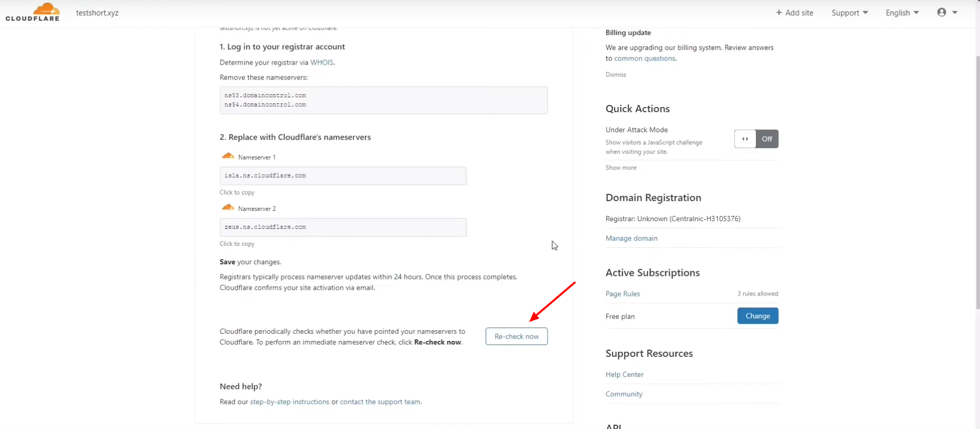Click 'Click to copy' under Nameserver 2
The height and width of the screenshot is (429, 980).
[x=237, y=244]
